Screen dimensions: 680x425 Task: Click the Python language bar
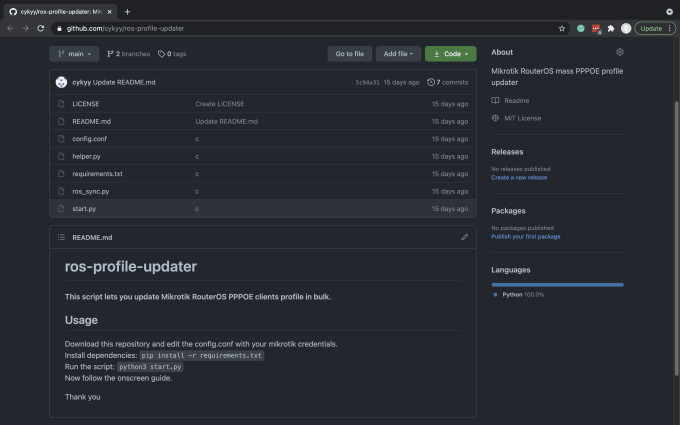(557, 285)
